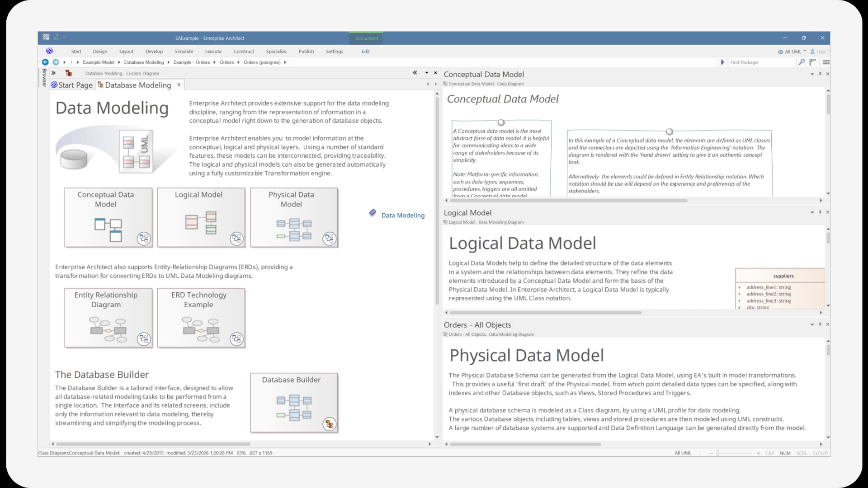The image size is (868, 488).
Task: Open the ERD Technology Example tile
Action: point(201,318)
